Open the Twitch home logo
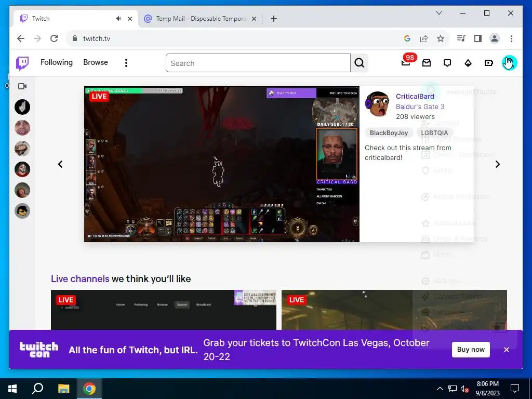 (x=22, y=63)
